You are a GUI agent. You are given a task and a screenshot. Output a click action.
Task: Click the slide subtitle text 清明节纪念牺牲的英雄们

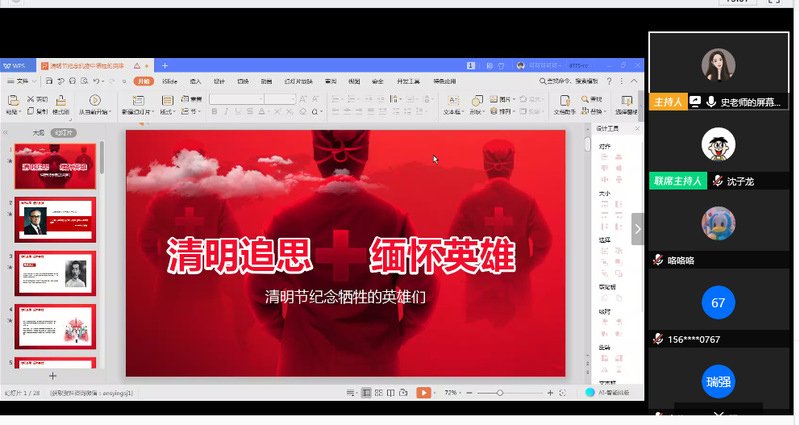coord(345,296)
